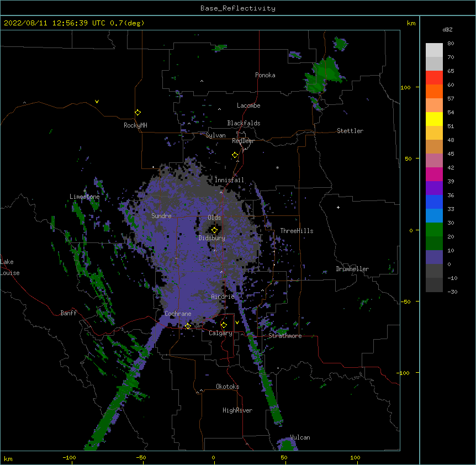Click the Ponoka city label
The image size is (476, 465).
[x=265, y=75]
